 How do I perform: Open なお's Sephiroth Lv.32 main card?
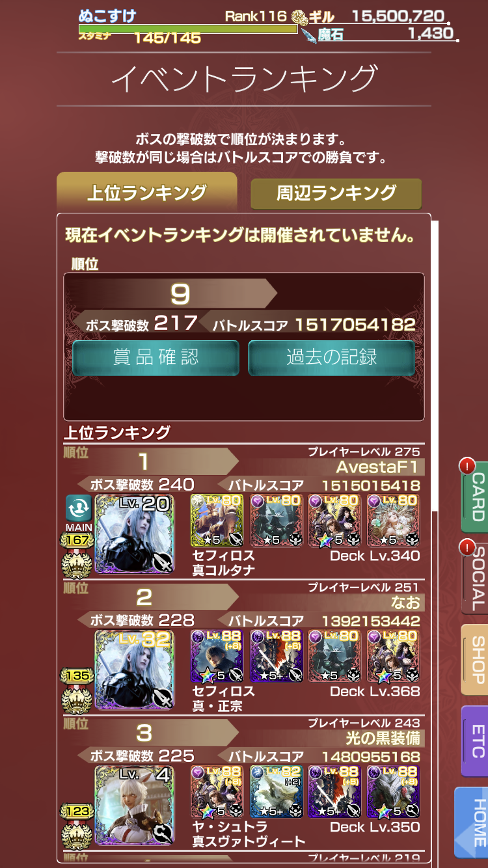coord(134,670)
